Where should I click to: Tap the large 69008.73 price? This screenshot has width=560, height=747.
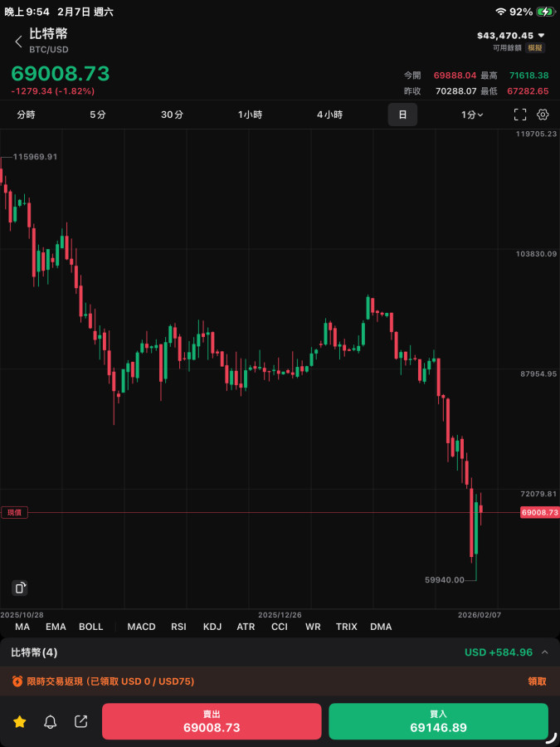click(61, 73)
